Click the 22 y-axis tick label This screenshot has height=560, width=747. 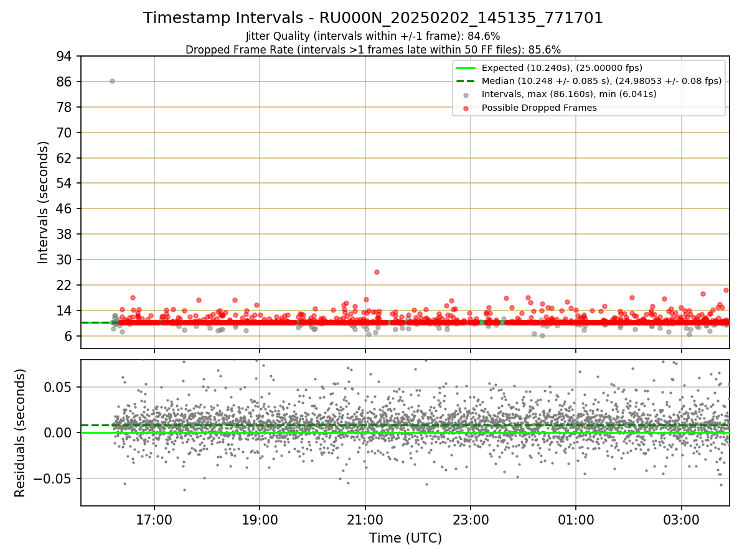pos(65,286)
